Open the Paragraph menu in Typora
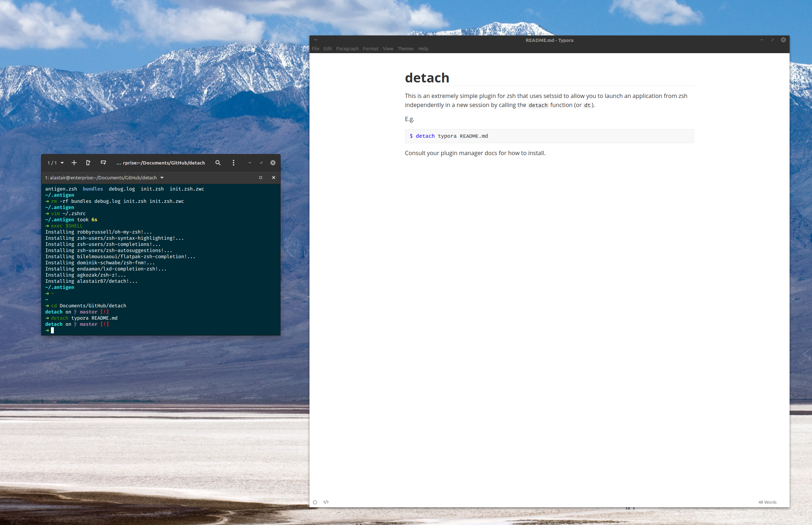The height and width of the screenshot is (525, 812). click(x=347, y=48)
